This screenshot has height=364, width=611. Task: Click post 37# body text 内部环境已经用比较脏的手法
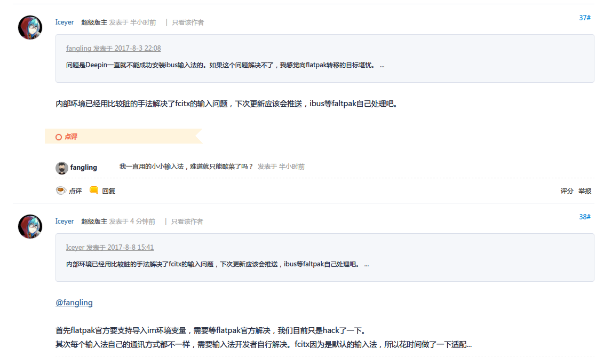click(226, 104)
